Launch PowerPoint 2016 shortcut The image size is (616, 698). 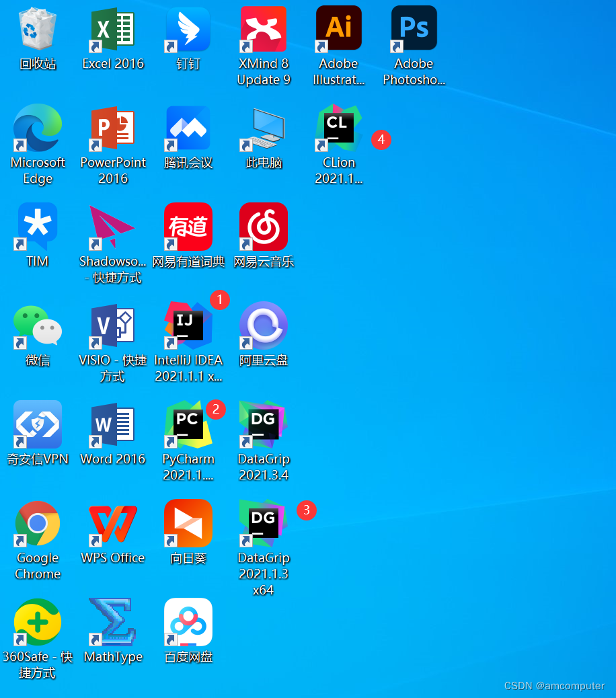point(113,128)
